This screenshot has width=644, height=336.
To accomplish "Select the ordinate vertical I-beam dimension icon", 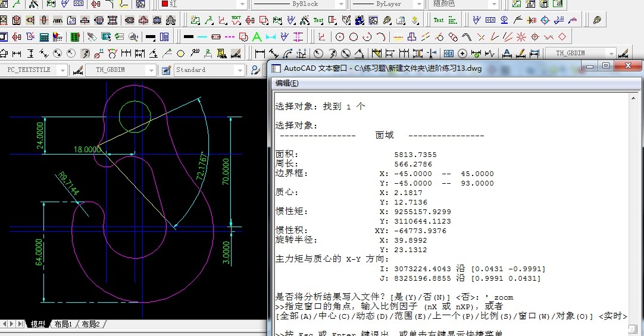I will (30, 54).
